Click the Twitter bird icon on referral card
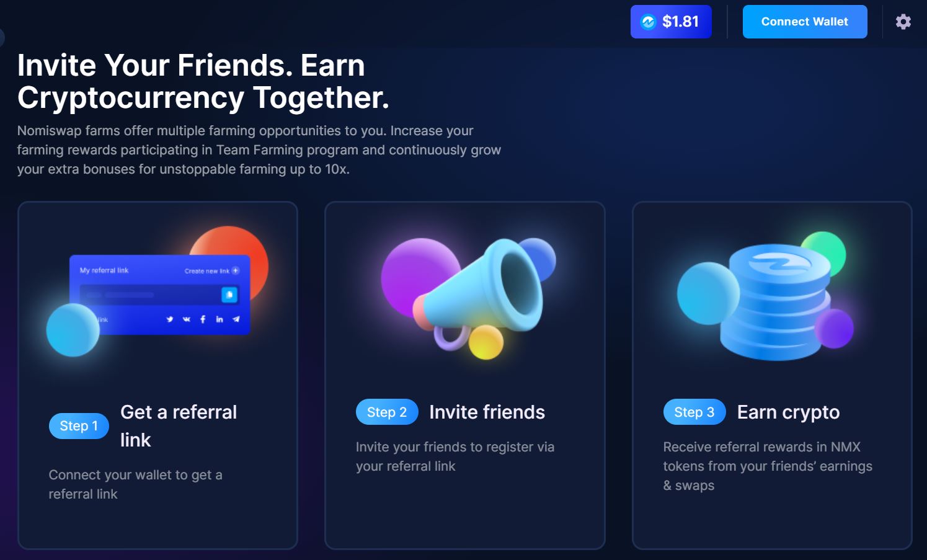Screen dimensions: 927x560 (x=169, y=319)
